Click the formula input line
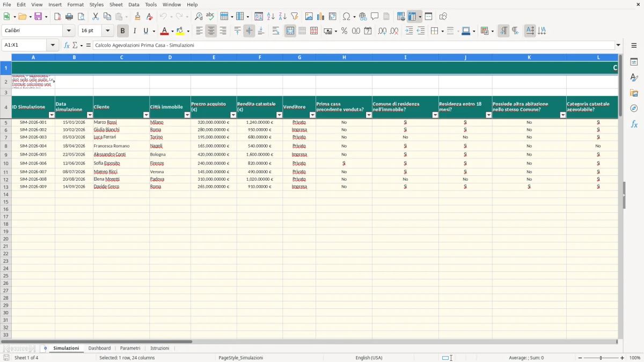The width and height of the screenshot is (644, 362). (354, 45)
